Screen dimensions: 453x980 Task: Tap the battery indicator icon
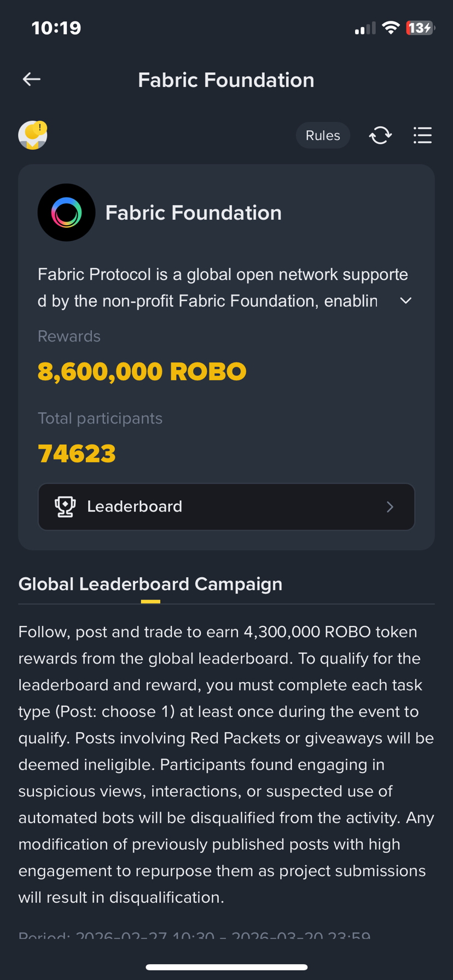[420, 28]
